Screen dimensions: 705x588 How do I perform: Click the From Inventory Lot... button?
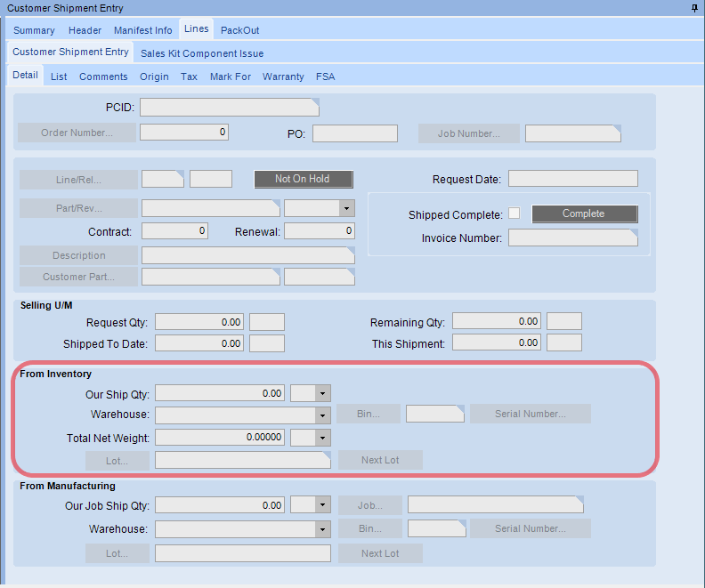pyautogui.click(x=117, y=461)
